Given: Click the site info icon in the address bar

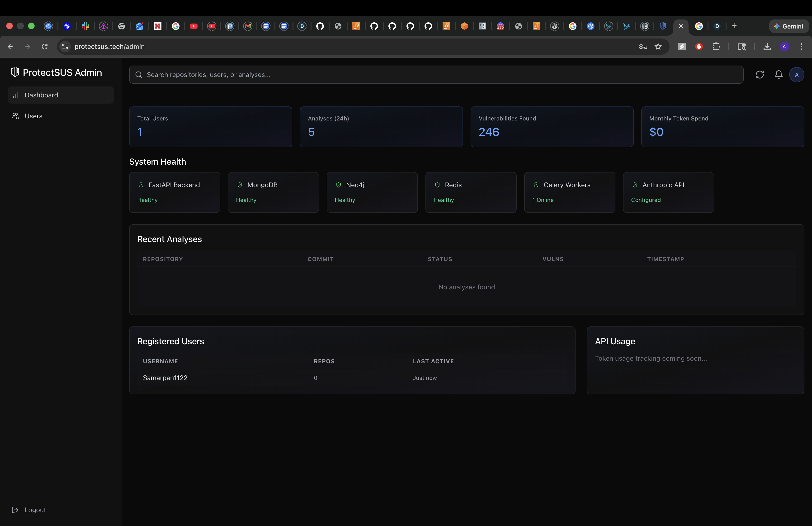Looking at the screenshot, I should pos(65,46).
